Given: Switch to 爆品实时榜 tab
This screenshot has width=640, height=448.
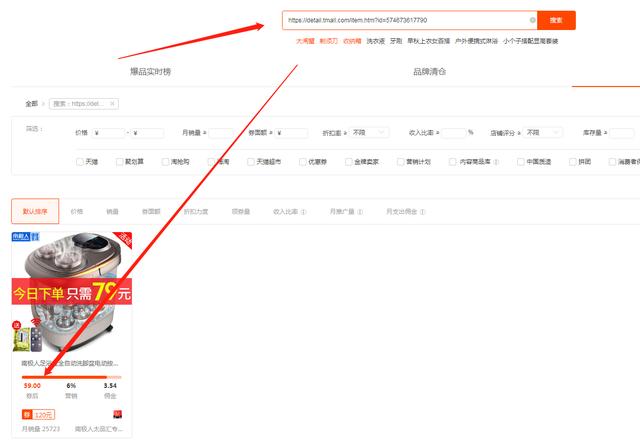Looking at the screenshot, I should [x=150, y=72].
